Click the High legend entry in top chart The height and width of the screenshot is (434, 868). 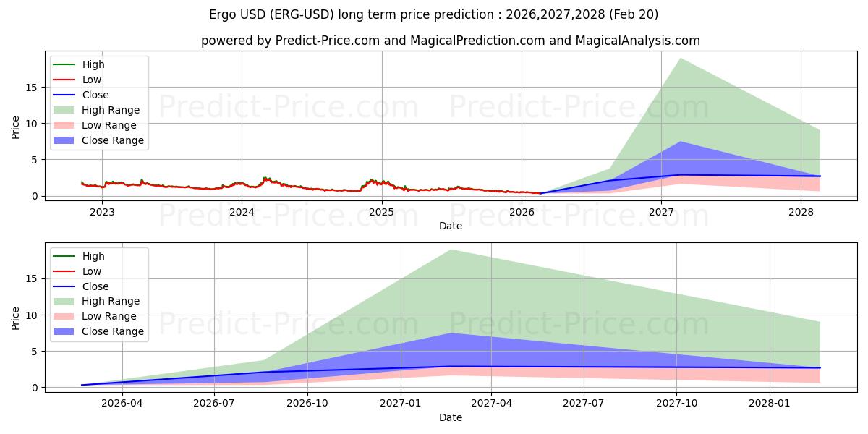tap(79, 64)
